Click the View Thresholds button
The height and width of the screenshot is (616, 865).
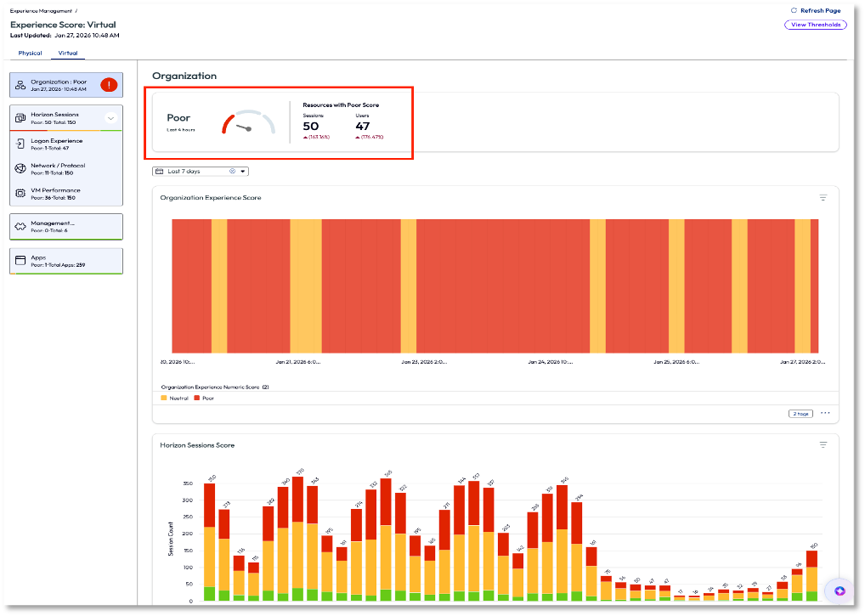point(815,25)
